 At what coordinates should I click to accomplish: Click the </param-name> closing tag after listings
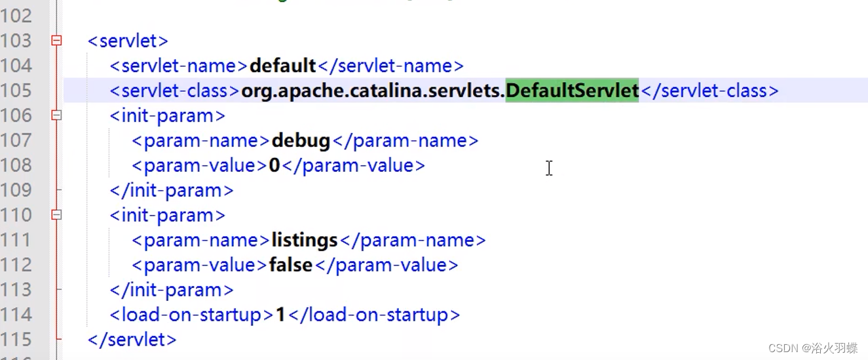pyautogui.click(x=412, y=241)
